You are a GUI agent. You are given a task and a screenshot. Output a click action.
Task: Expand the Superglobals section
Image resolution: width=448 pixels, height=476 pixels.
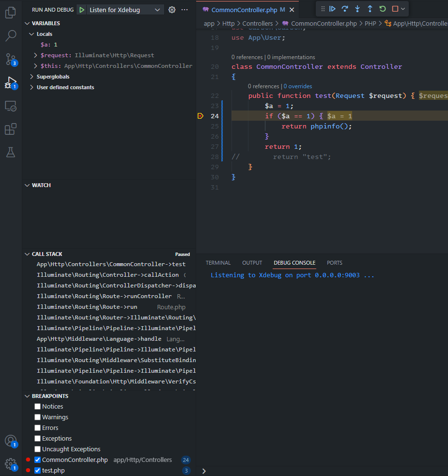coord(32,77)
